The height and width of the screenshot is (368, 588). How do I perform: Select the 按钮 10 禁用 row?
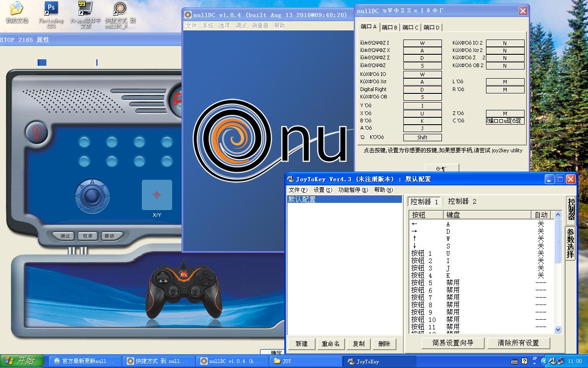pyautogui.click(x=482, y=320)
